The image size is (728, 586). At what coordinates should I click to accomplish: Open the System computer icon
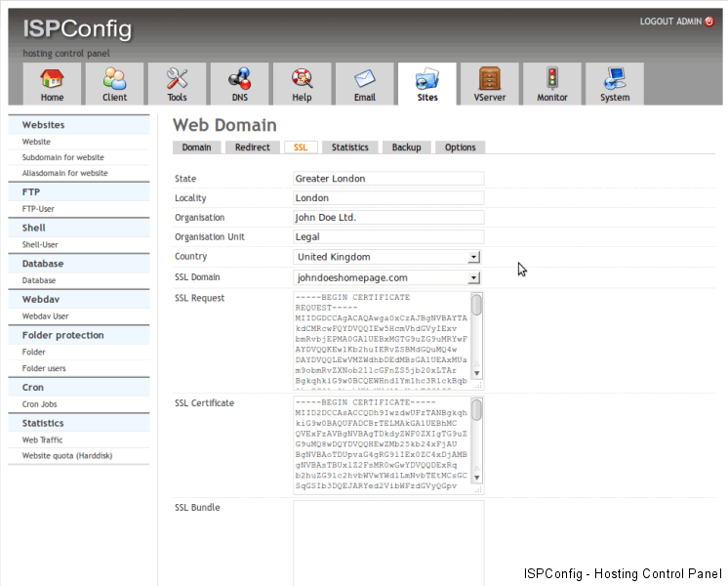coord(614,79)
